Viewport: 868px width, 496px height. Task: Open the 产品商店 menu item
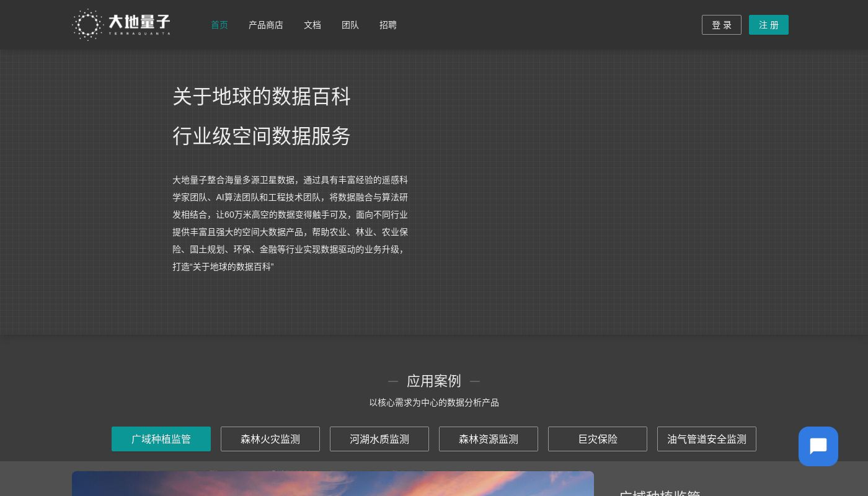click(265, 25)
